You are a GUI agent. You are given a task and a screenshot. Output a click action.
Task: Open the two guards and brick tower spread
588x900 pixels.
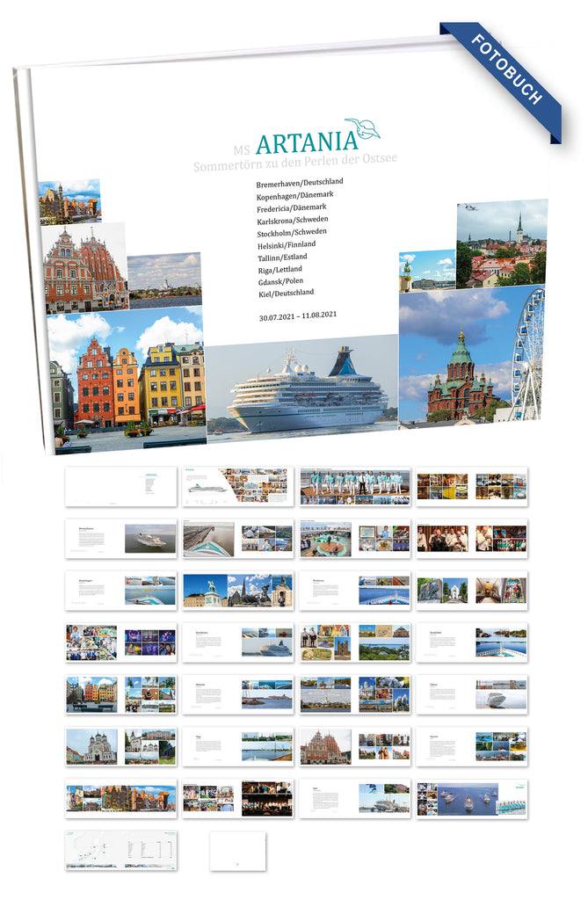coord(355,642)
